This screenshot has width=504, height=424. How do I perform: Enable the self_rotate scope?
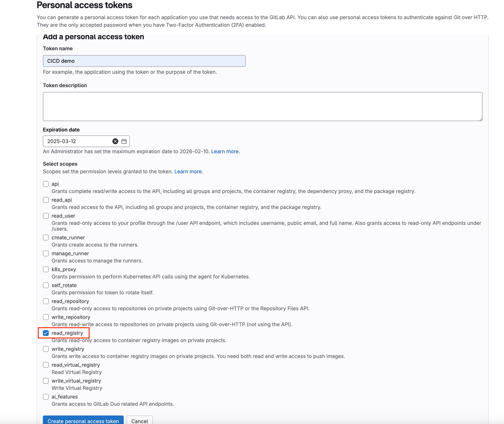(46, 285)
